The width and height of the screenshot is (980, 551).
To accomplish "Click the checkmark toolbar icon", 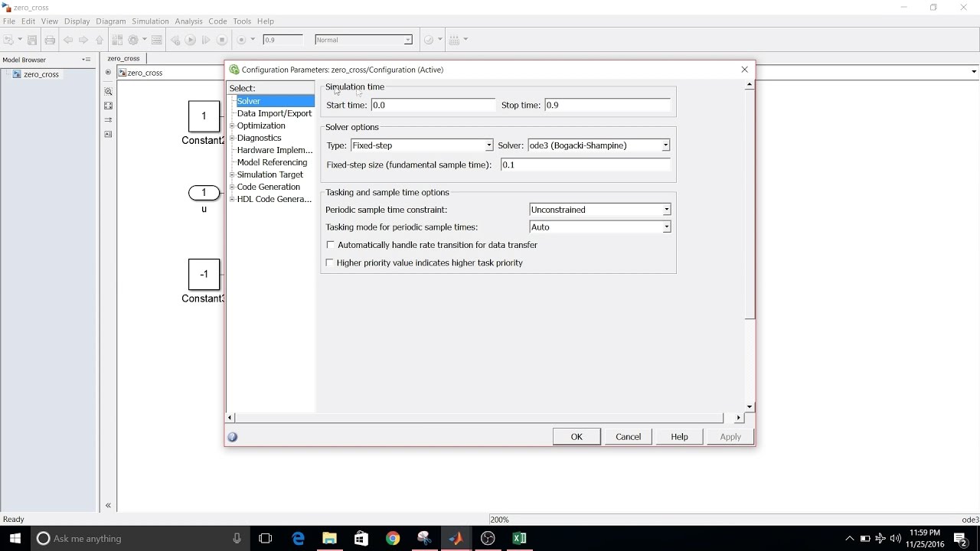I will [429, 40].
